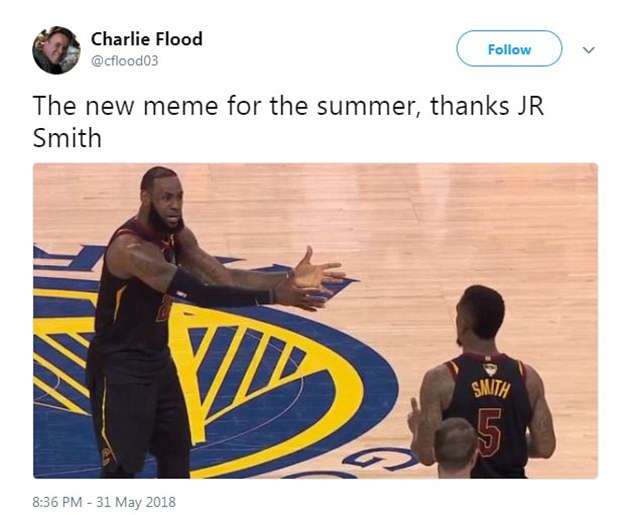Viewport: 634px width, 515px height.
Task: Expand the tweet options chevron beside Follow
Action: [x=589, y=50]
